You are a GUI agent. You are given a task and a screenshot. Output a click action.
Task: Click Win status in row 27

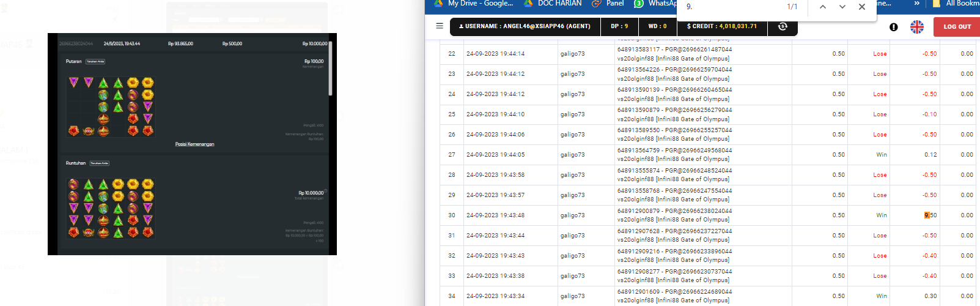tap(882, 155)
